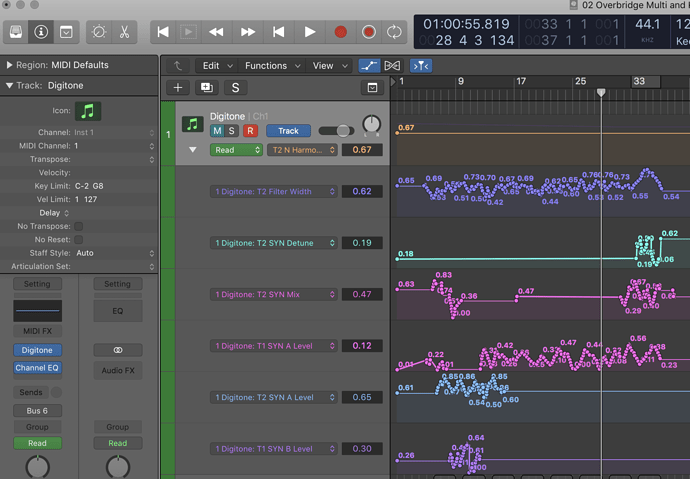Click the Add Track plus button
Image resolution: width=690 pixels, height=479 pixels.
(x=178, y=88)
